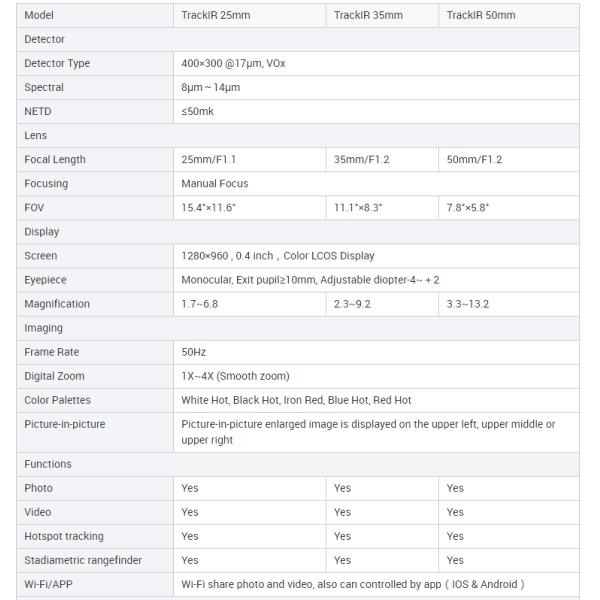
Task: Click the NETD ≤50mk value
Action: point(197,111)
